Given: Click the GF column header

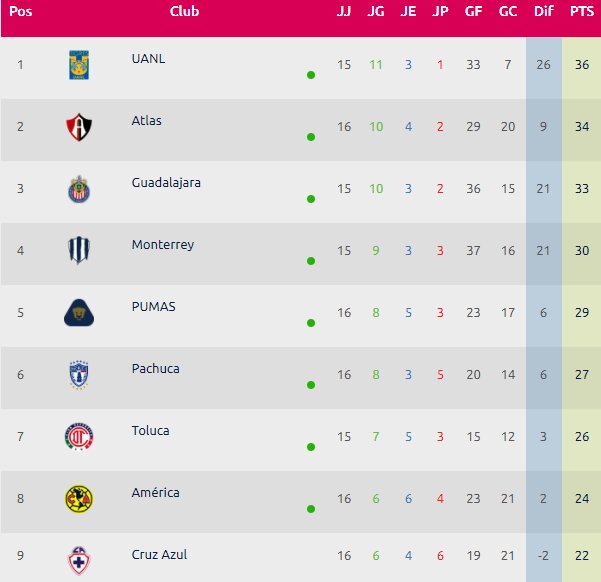Looking at the screenshot, I should (473, 11).
